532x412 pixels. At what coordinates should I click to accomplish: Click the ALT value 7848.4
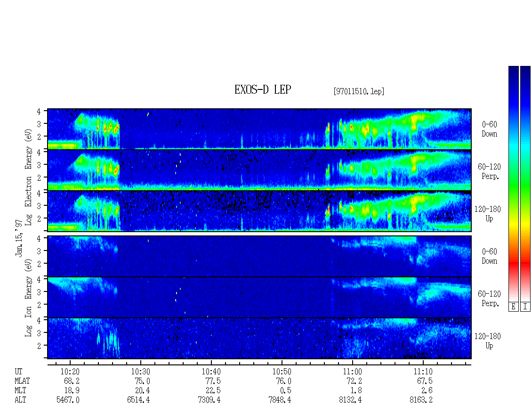coord(280,400)
